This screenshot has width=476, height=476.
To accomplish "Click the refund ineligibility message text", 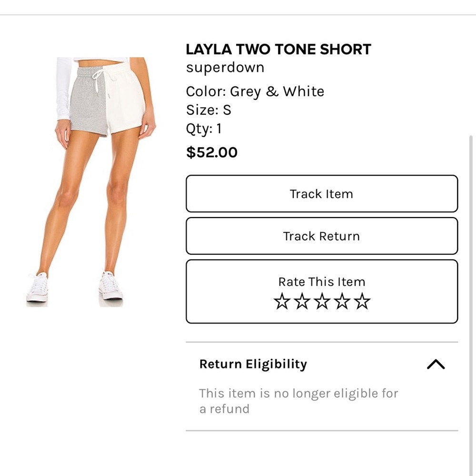I will coord(298,400).
